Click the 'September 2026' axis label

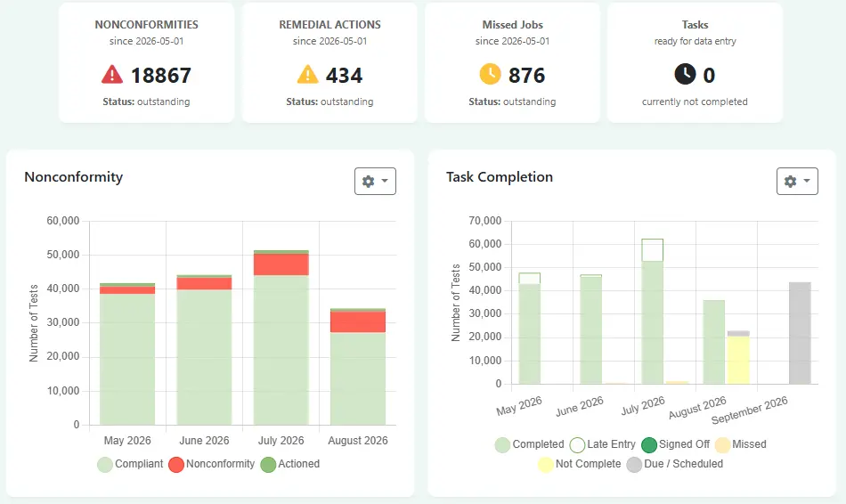click(x=750, y=411)
